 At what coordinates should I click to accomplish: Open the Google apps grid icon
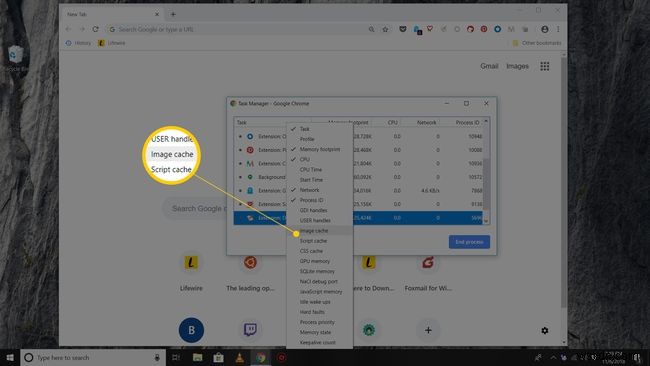545,66
